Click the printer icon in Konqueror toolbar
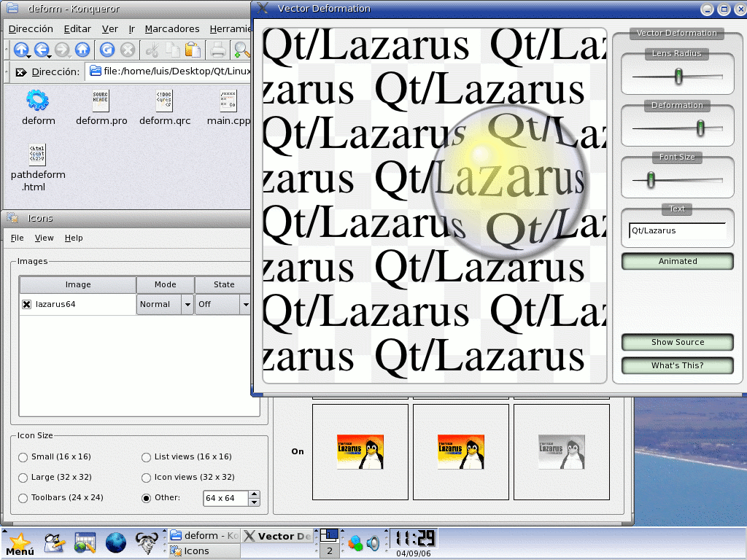The image size is (747, 560). point(217,50)
